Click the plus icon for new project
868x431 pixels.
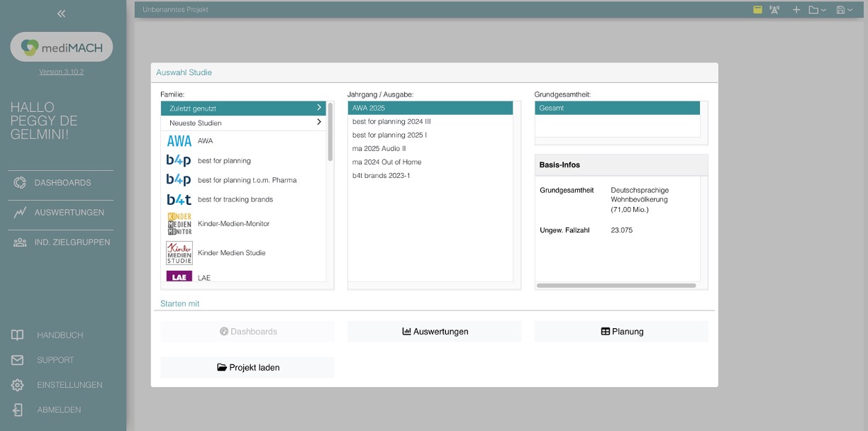(x=796, y=10)
